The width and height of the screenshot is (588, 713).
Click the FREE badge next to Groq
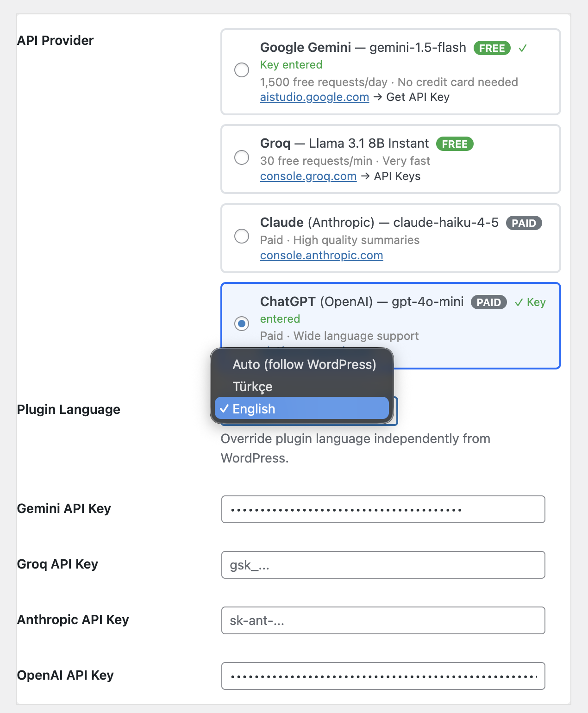tap(455, 144)
